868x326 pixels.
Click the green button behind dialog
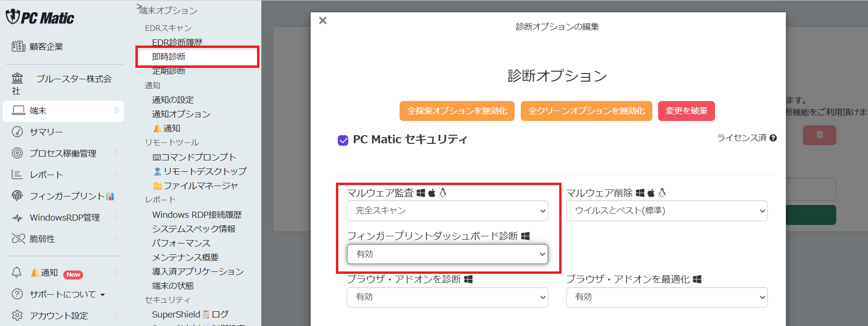(811, 215)
